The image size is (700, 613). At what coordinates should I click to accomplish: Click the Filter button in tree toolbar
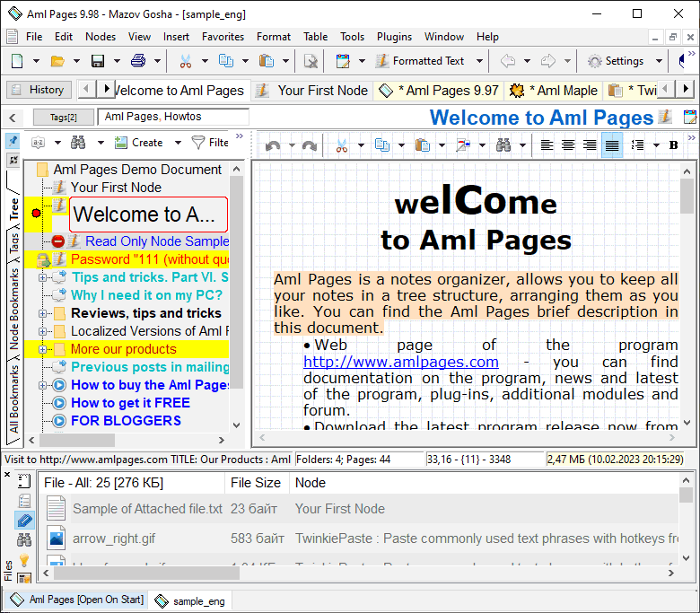210,143
